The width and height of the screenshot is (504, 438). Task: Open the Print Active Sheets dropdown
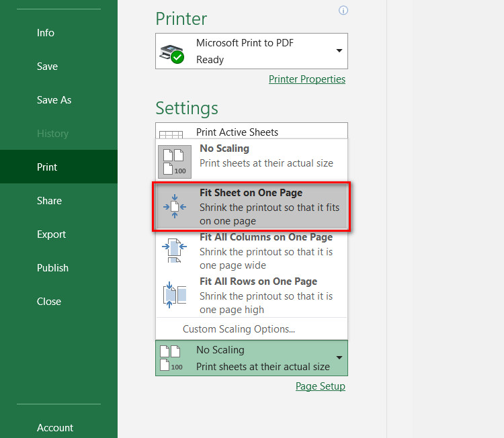click(251, 131)
